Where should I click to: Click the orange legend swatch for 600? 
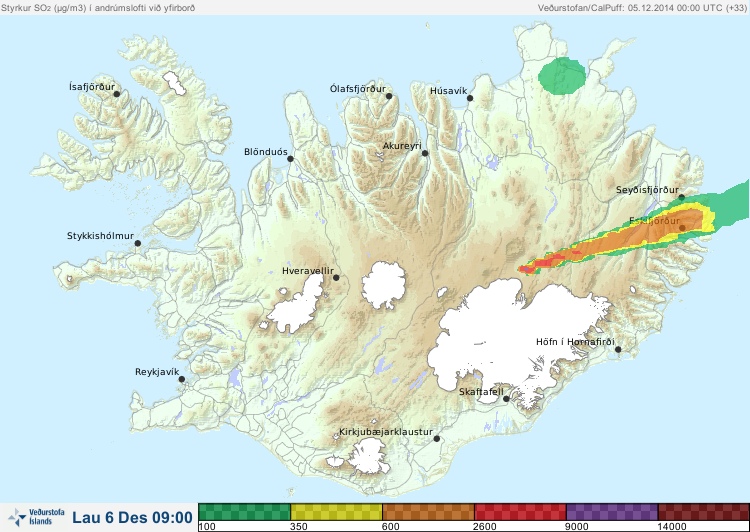pyautogui.click(x=429, y=511)
